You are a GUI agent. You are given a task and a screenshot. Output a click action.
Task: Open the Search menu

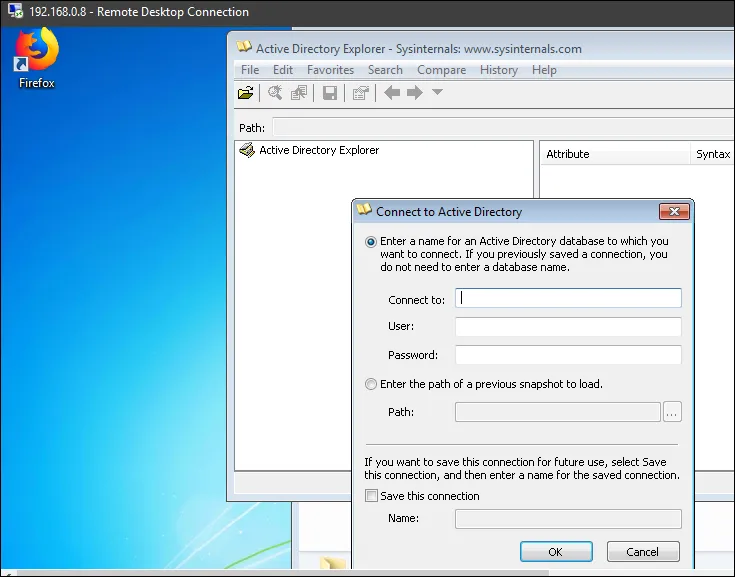coord(385,70)
